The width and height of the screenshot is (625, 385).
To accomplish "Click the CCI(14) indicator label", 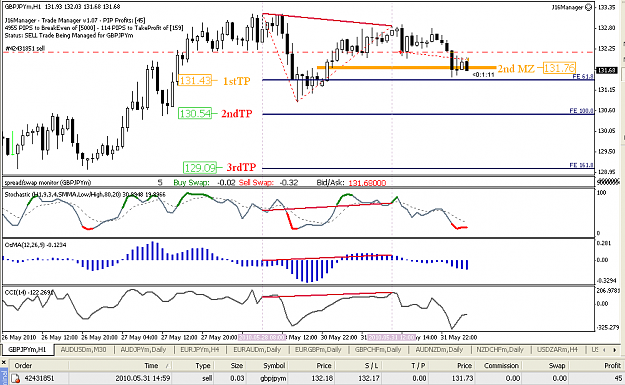I will click(28, 292).
